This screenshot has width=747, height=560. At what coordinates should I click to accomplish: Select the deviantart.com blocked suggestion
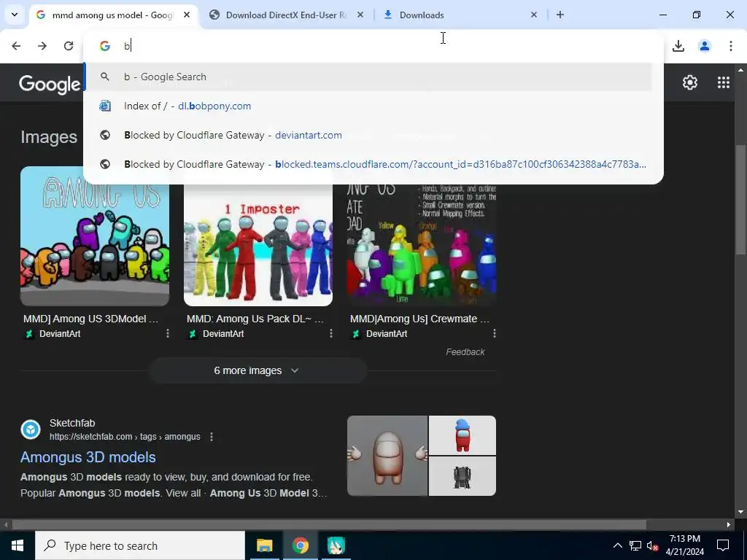368,135
